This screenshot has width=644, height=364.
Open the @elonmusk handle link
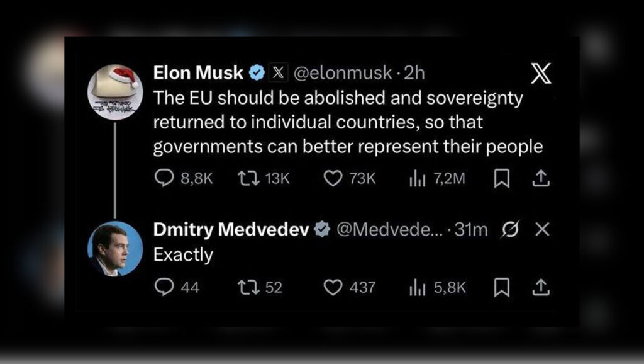343,73
